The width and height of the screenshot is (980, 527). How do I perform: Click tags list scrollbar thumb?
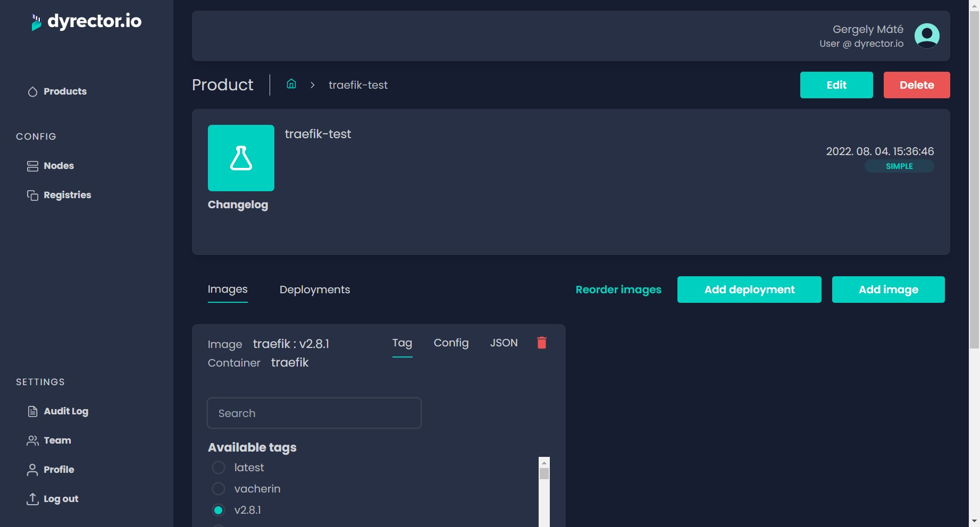click(544, 474)
